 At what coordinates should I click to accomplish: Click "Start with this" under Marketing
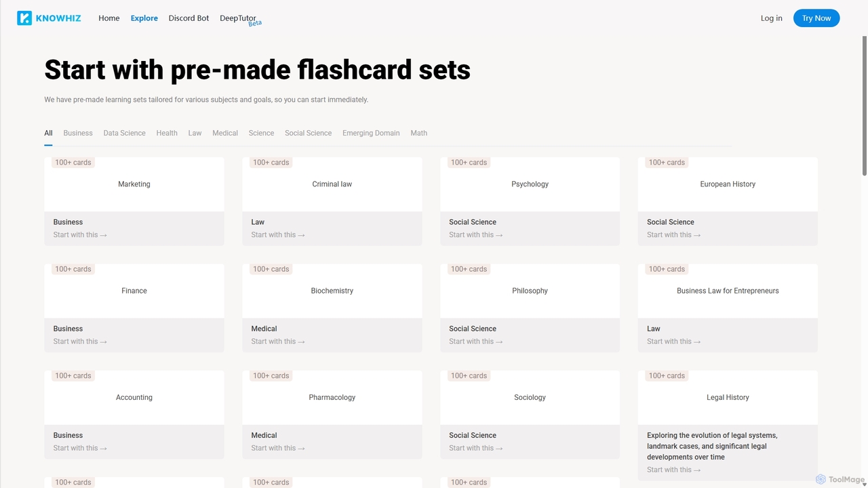[80, 235]
